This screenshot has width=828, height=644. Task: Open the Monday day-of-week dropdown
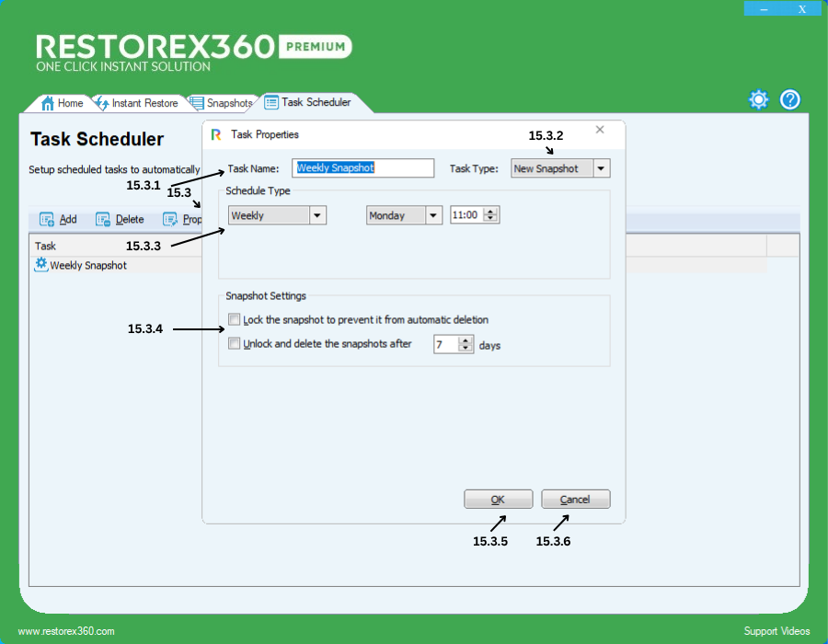[433, 215]
